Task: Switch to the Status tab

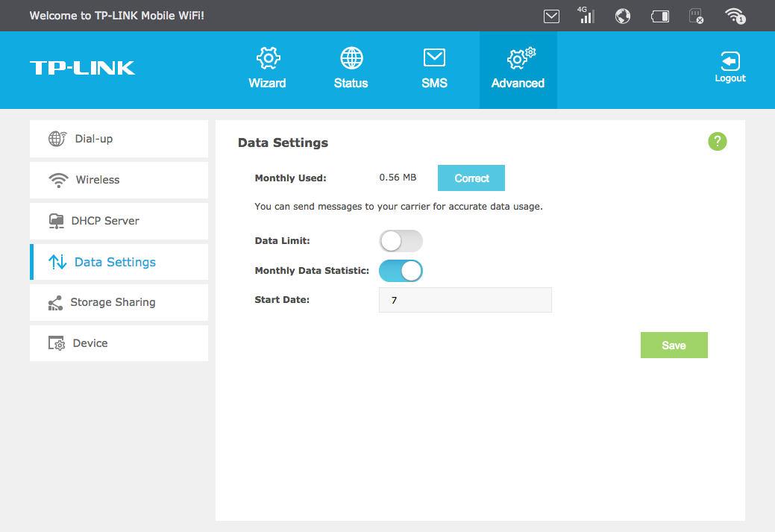Action: click(x=351, y=69)
